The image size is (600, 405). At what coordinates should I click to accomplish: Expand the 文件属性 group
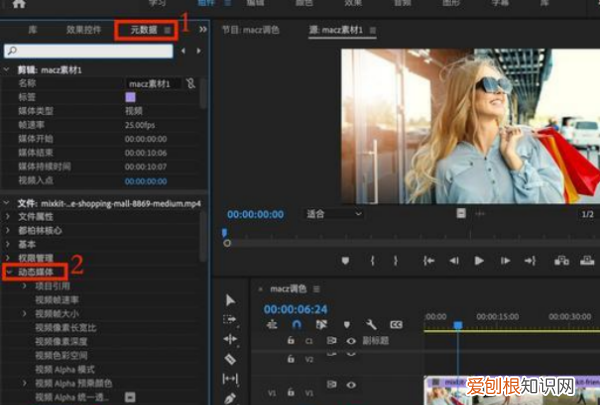[8, 217]
